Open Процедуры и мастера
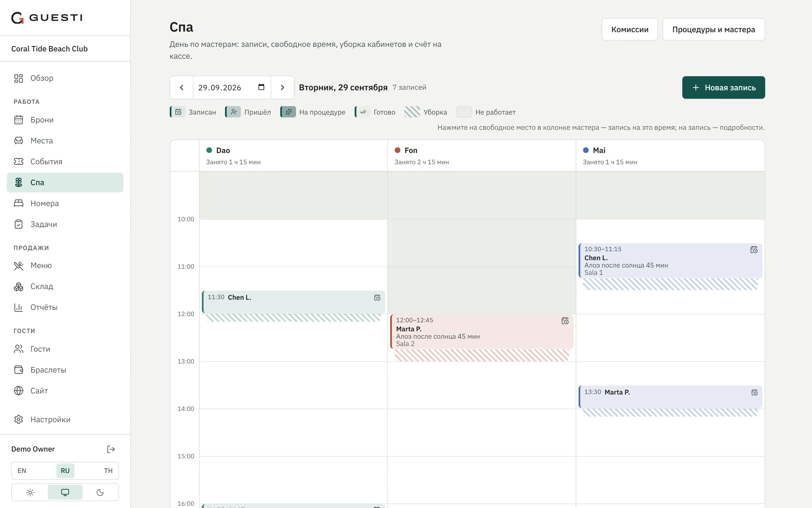The height and width of the screenshot is (508, 812). pos(713,30)
